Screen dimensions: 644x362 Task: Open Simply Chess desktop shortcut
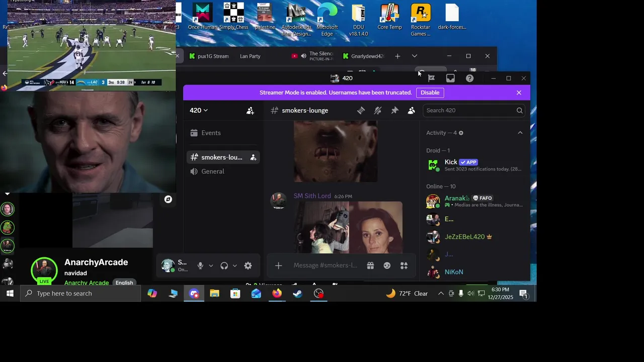pos(233,17)
